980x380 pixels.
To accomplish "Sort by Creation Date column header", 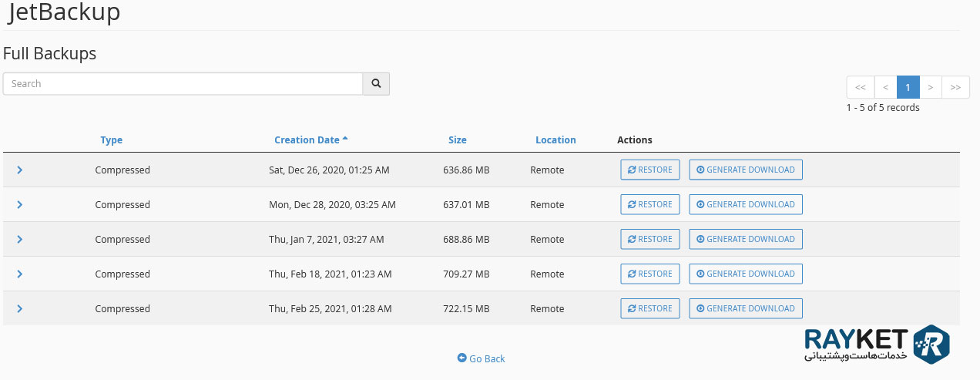I will (x=311, y=140).
